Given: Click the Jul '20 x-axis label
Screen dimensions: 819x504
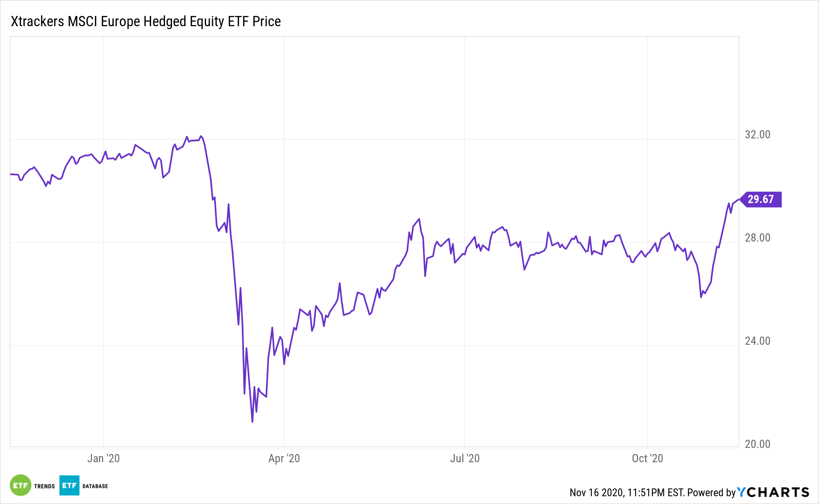Looking at the screenshot, I should (x=464, y=458).
